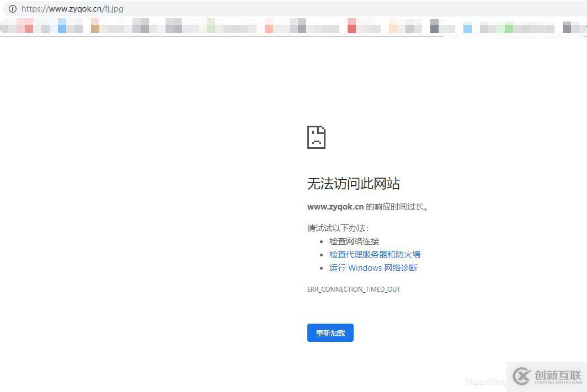Open the 运行 Windows 网络诊断 link
The height and width of the screenshot is (392, 587).
tap(373, 267)
